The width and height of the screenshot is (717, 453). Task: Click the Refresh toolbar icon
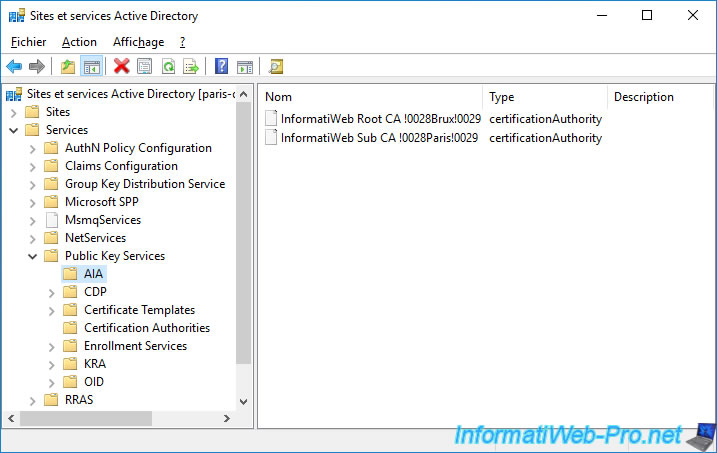click(x=168, y=67)
